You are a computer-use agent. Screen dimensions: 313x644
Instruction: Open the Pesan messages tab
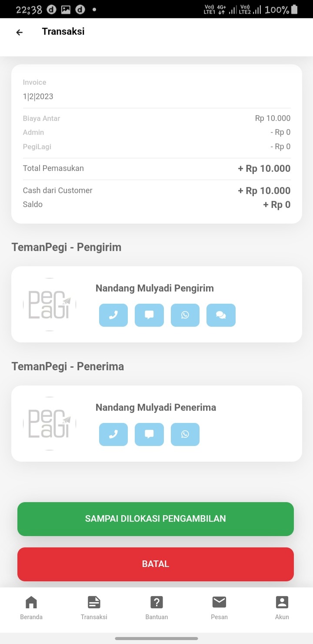(219, 607)
